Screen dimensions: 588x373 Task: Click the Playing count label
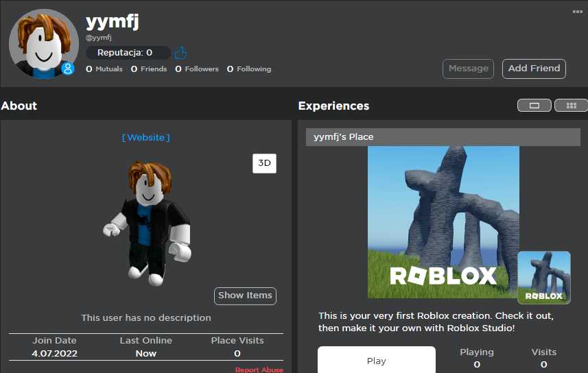click(x=477, y=352)
